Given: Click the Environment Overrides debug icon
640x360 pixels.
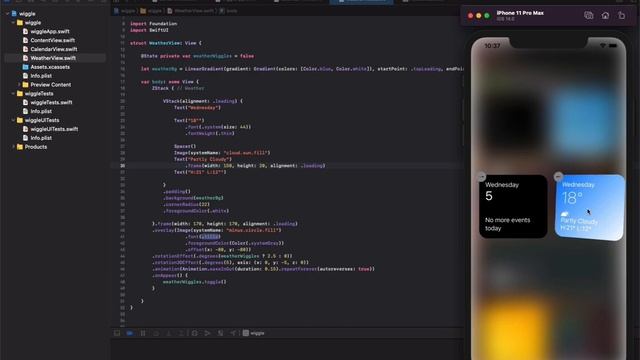Looking at the screenshot, I should coord(220,333).
